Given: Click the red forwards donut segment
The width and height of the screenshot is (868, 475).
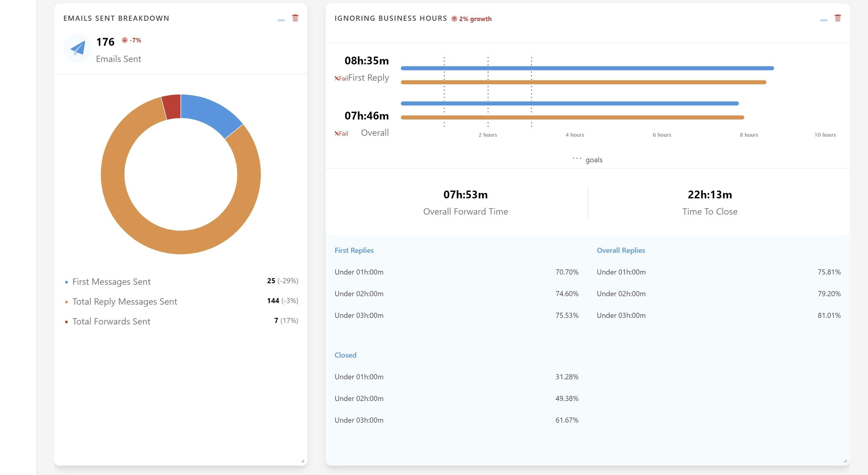Looking at the screenshot, I should 172,107.
